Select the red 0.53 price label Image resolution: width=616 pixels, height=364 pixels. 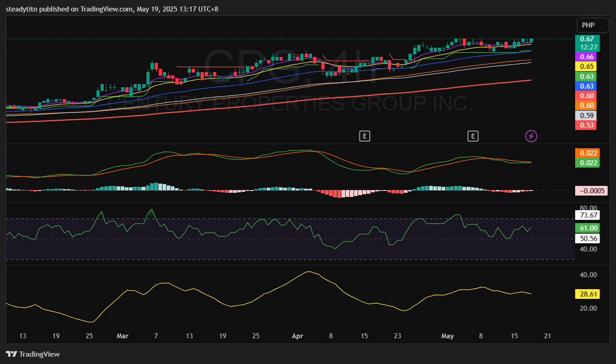coord(586,125)
